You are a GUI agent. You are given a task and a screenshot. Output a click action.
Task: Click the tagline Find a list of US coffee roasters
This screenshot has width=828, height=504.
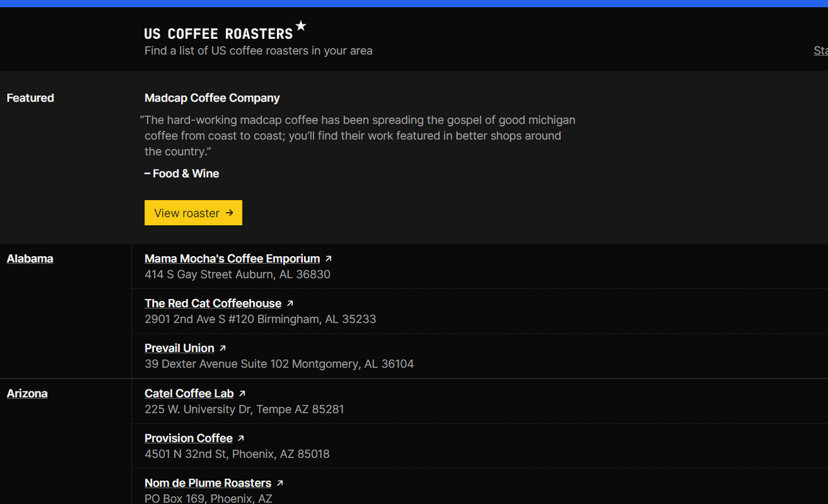click(x=258, y=50)
